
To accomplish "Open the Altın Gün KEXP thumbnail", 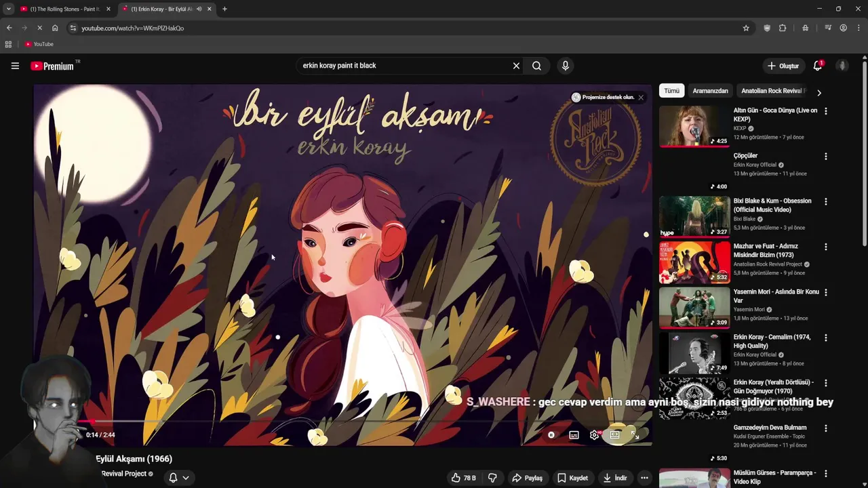I will click(694, 126).
